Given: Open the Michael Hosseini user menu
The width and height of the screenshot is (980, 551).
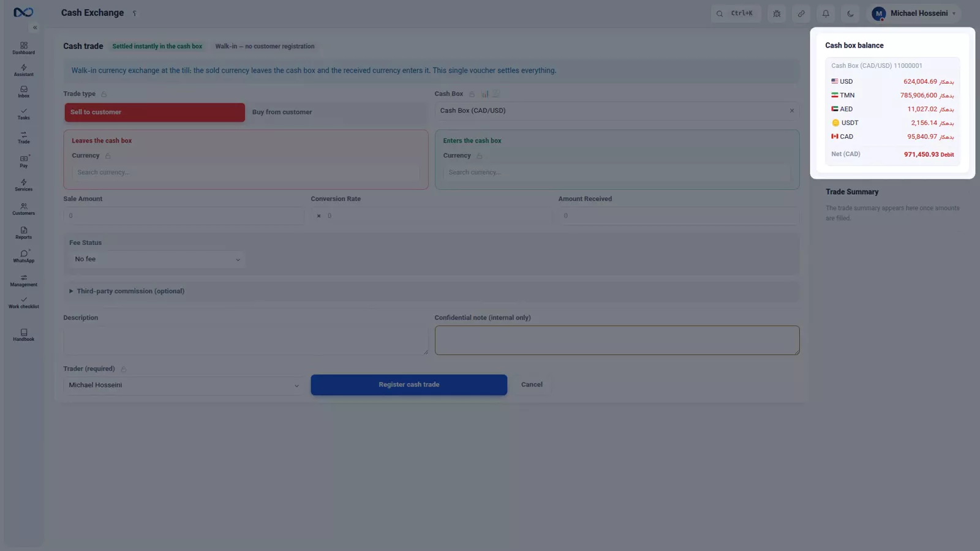Looking at the screenshot, I should [x=915, y=13].
